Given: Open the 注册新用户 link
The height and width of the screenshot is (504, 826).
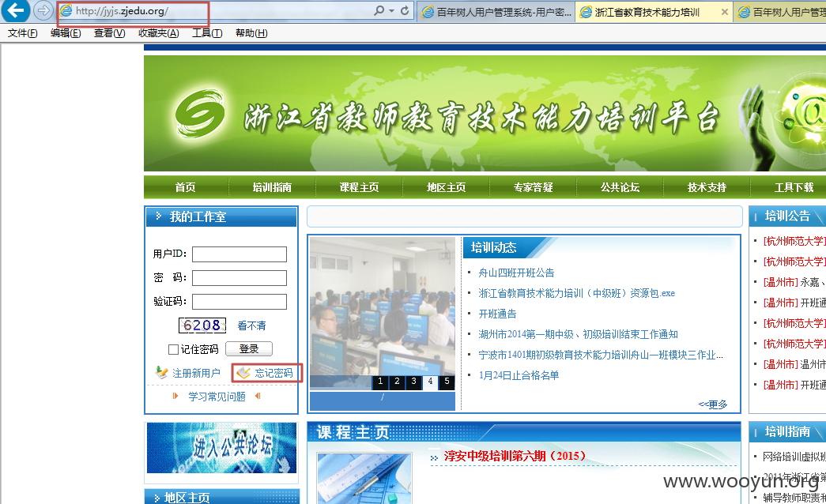Looking at the screenshot, I should pyautogui.click(x=196, y=373).
